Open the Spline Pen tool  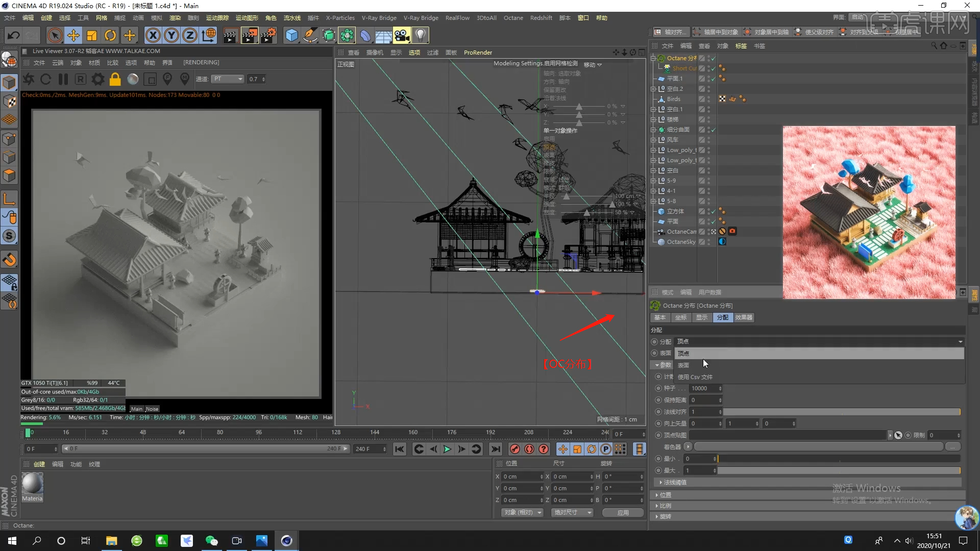click(310, 35)
